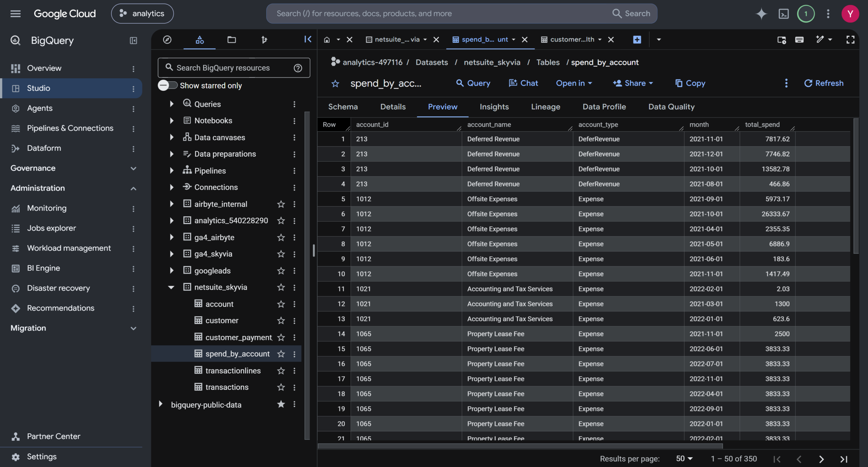The width and height of the screenshot is (868, 467).
Task: Collapse the explorer pane arrow icon
Action: (308, 39)
